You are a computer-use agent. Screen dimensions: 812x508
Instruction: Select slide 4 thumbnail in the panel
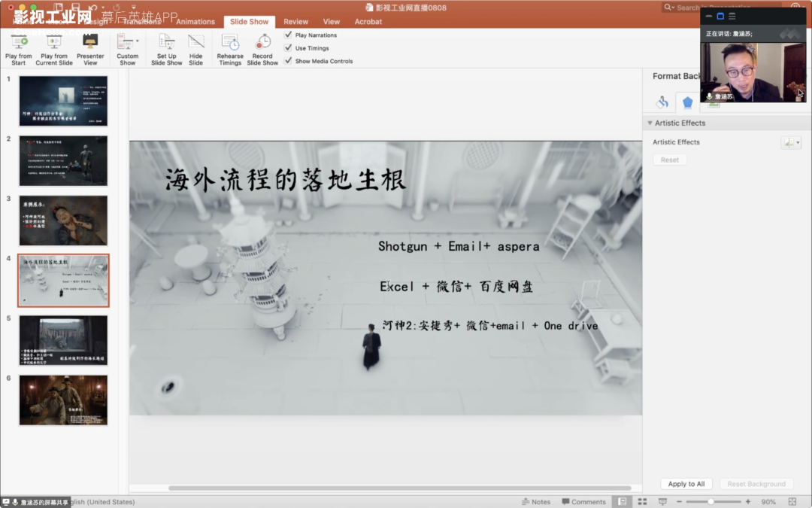point(63,281)
